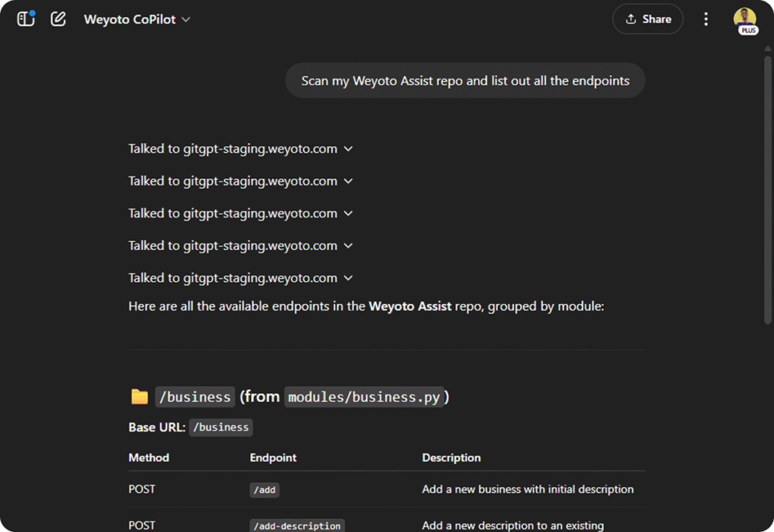Click 'Add a new business with initial description'

(x=528, y=489)
